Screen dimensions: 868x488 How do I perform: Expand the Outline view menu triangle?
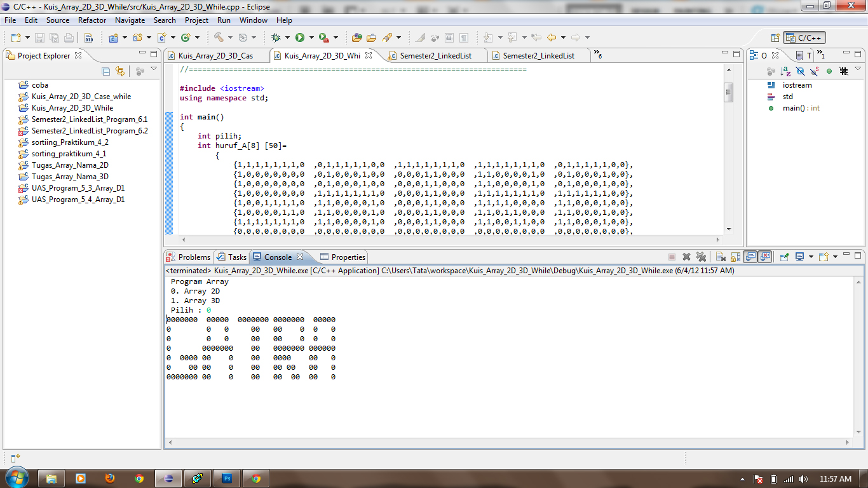click(858, 70)
